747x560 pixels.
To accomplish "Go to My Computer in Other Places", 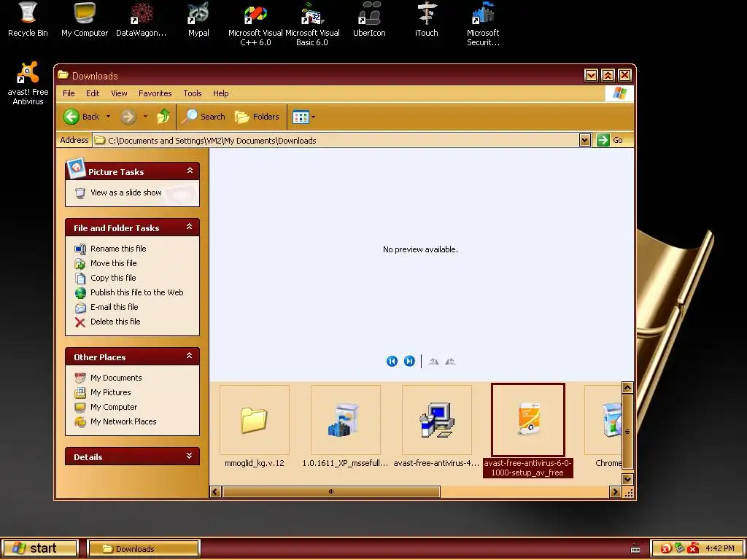I will pyautogui.click(x=114, y=407).
